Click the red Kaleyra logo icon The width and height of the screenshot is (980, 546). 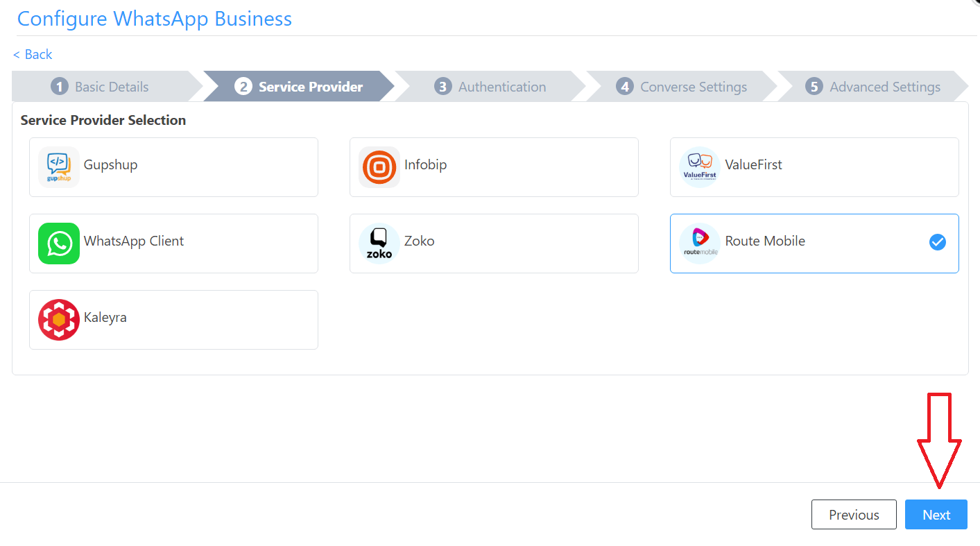[x=59, y=320]
